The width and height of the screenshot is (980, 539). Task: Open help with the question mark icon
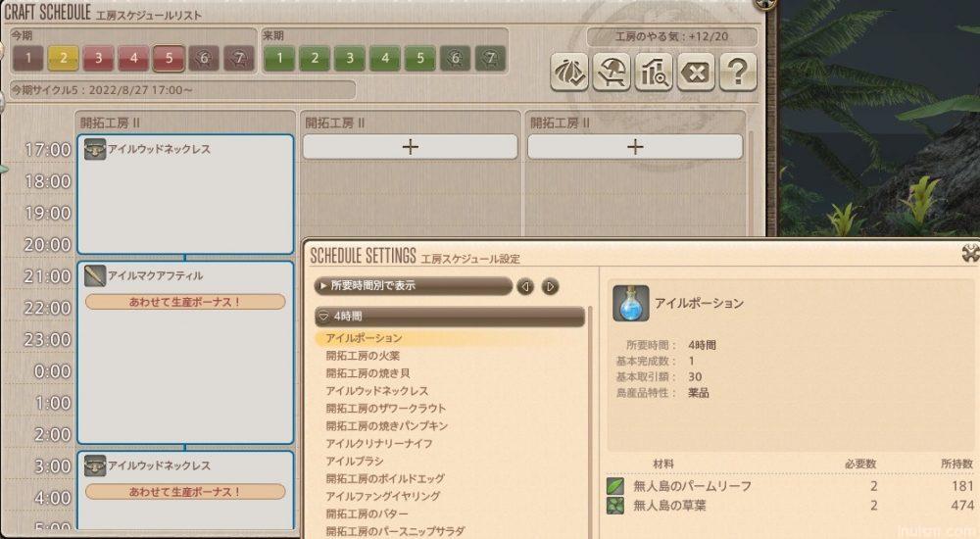tap(738, 73)
